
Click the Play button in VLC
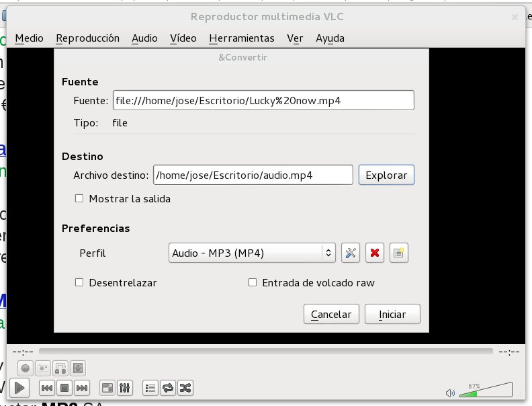pos(19,388)
